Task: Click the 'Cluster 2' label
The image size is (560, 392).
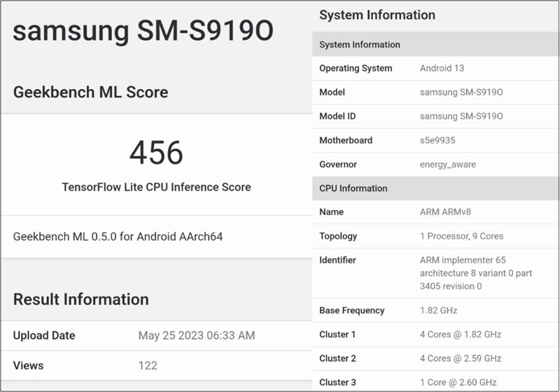Action: [x=337, y=358]
